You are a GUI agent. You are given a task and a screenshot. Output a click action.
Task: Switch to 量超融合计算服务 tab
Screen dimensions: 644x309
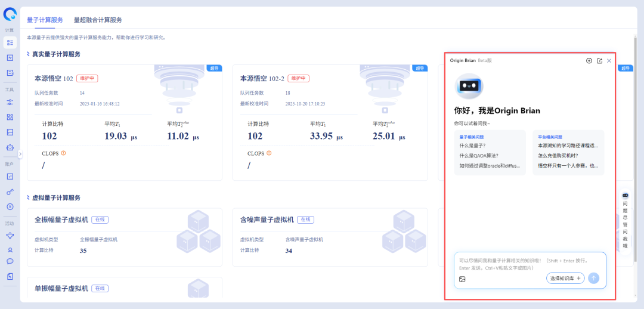pyautogui.click(x=98, y=20)
